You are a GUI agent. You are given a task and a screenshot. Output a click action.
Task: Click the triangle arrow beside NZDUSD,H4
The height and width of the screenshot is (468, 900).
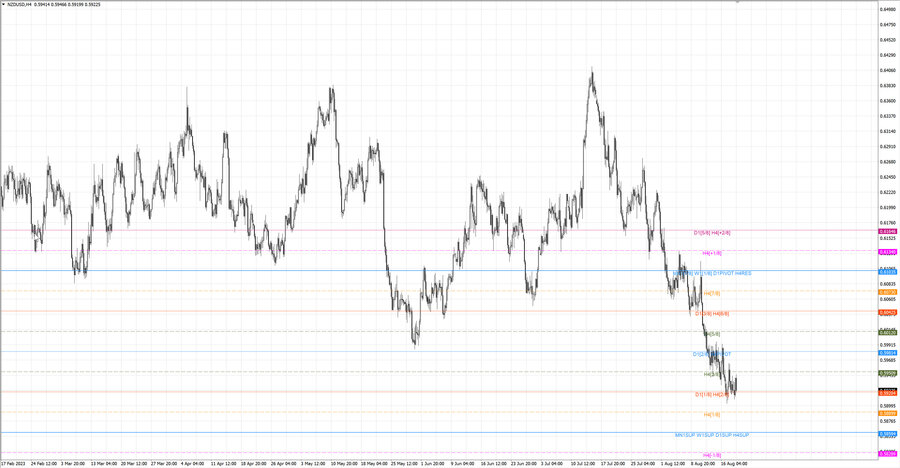tap(3, 5)
